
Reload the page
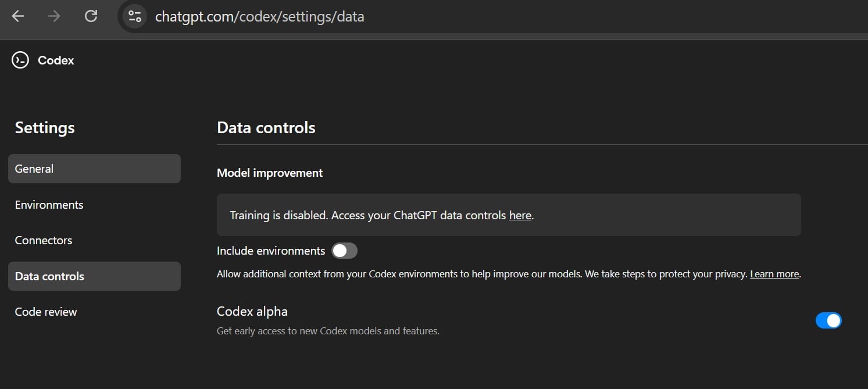point(91,16)
